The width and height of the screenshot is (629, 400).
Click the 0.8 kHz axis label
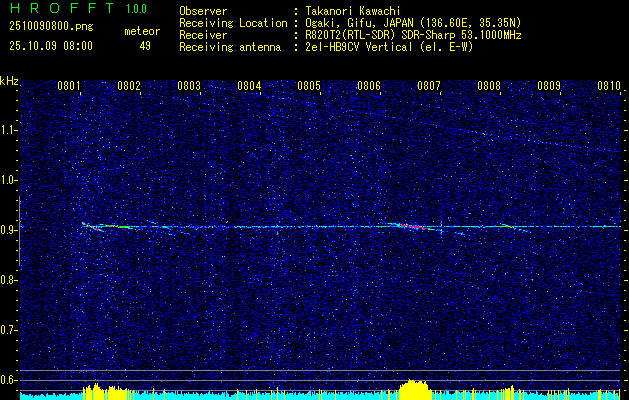(x=8, y=280)
